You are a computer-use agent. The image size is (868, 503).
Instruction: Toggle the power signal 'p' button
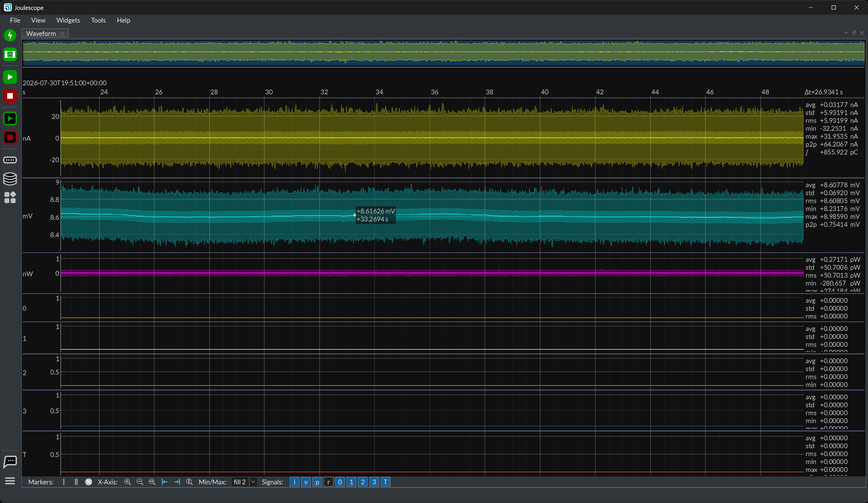pos(317,482)
